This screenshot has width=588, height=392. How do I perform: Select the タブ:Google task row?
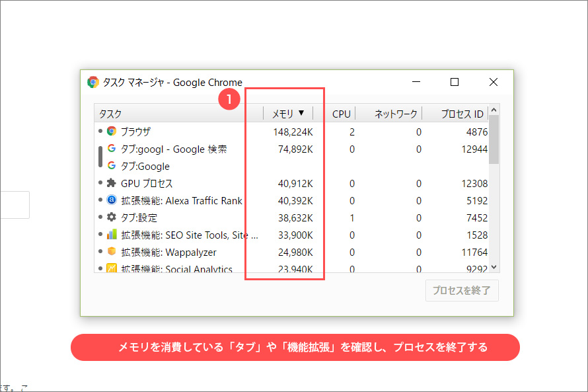291,166
